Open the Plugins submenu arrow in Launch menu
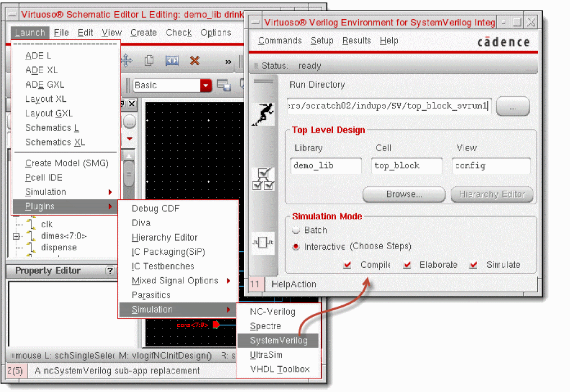 (x=110, y=206)
